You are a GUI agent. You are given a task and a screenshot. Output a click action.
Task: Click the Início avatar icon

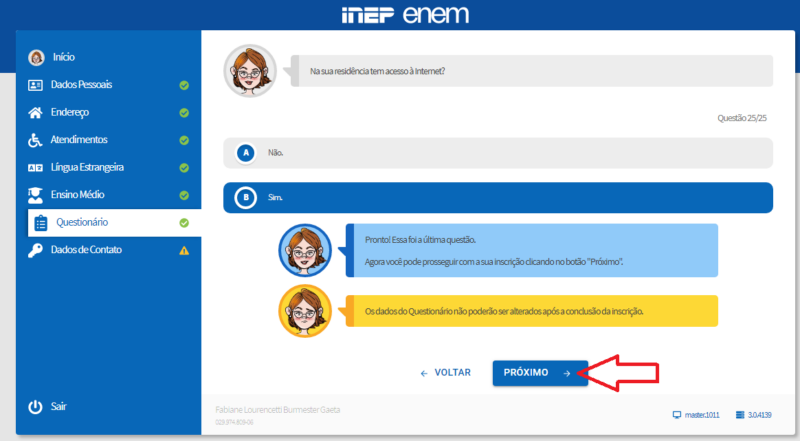click(36, 57)
